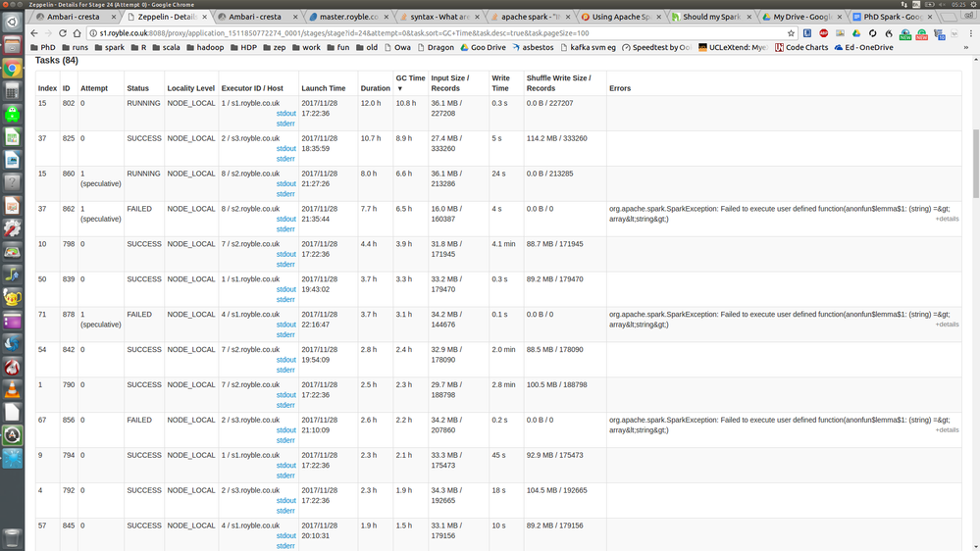980x551 pixels.
Task: Reload the page with the refresh icon
Action: (x=63, y=33)
